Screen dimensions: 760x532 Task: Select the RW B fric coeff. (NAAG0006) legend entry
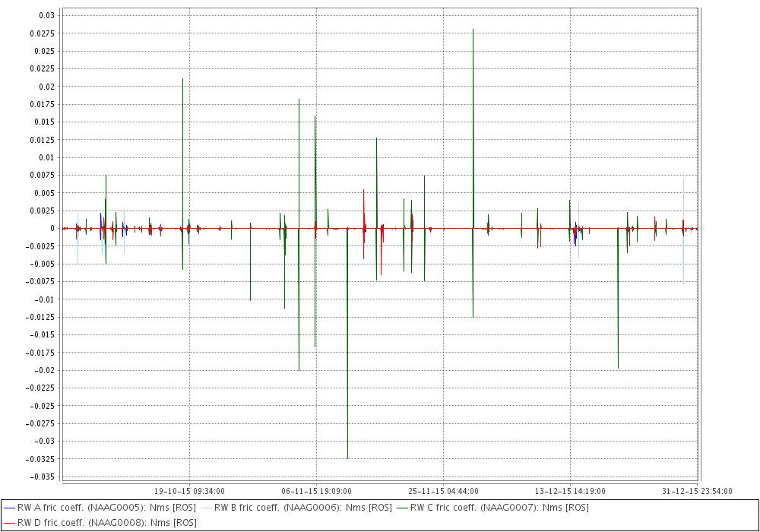point(296,508)
